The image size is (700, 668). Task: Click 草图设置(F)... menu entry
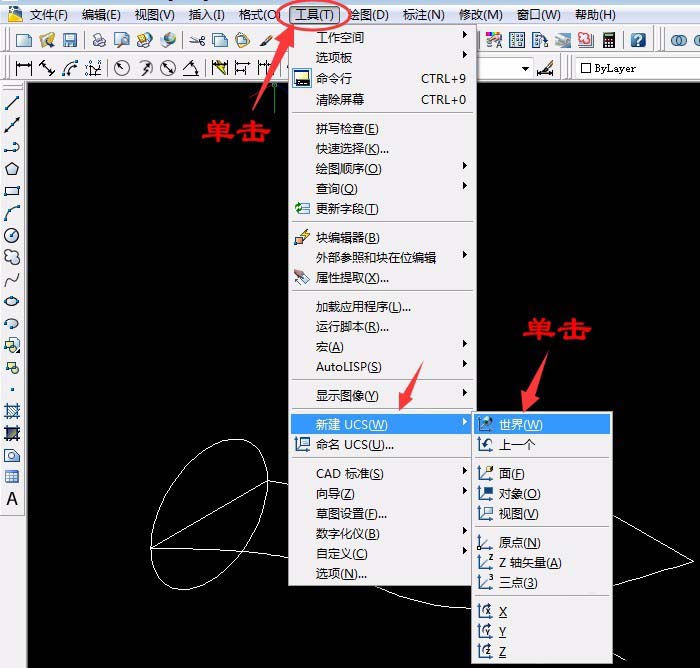382,514
